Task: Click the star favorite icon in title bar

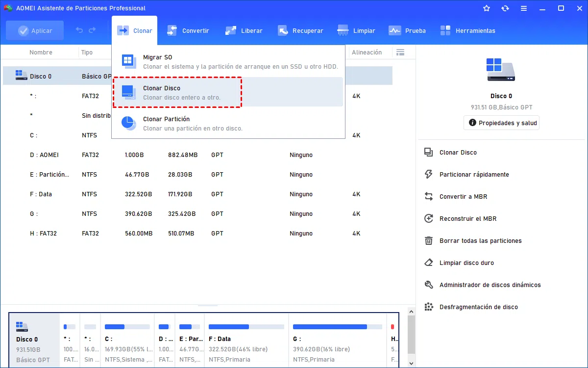Action: (x=487, y=8)
